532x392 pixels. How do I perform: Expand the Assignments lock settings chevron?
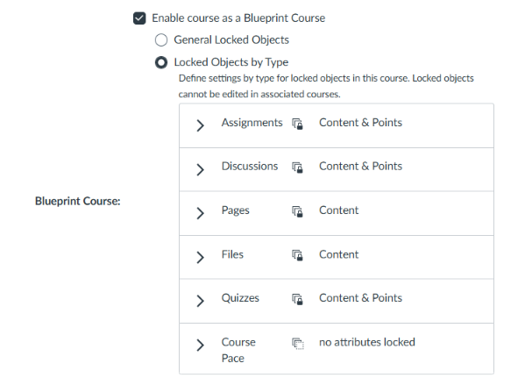pos(201,125)
